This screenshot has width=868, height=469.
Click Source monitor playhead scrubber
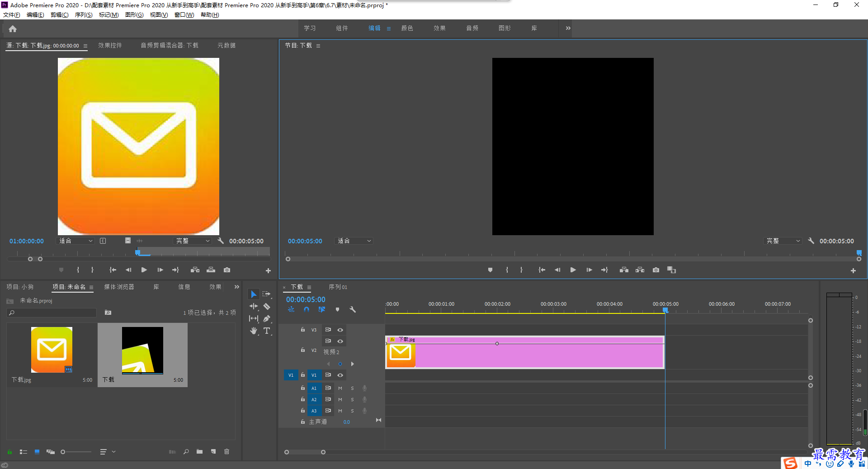[137, 252]
